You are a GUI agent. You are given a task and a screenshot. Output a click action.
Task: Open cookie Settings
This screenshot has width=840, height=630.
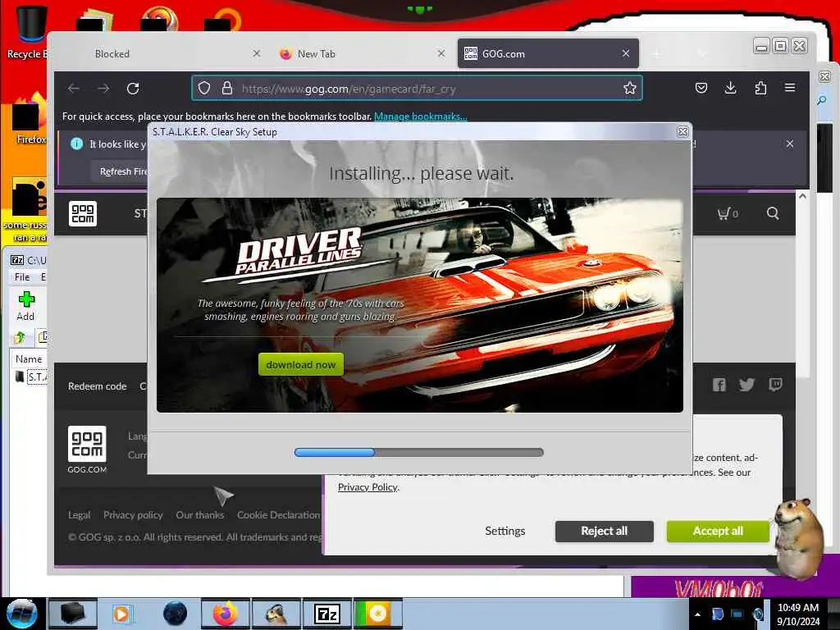click(x=505, y=531)
